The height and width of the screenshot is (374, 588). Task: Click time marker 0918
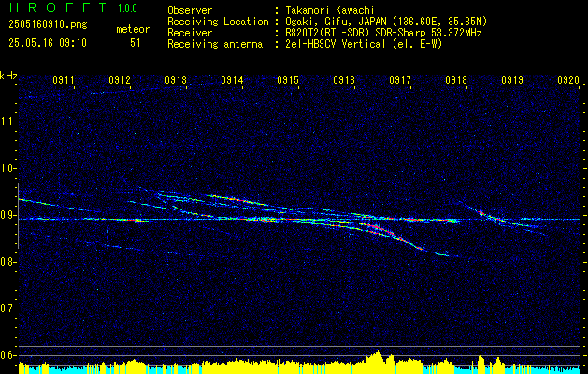[x=456, y=79]
